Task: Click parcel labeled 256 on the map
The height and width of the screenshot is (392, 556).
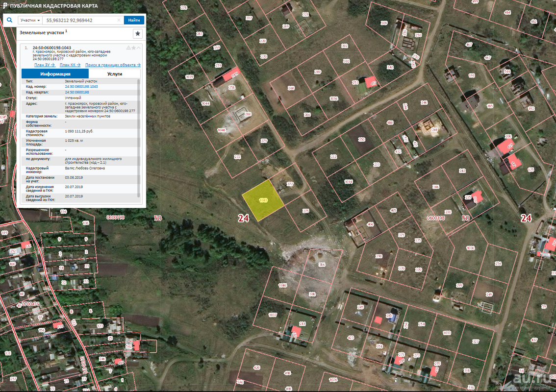Action: coord(498,264)
